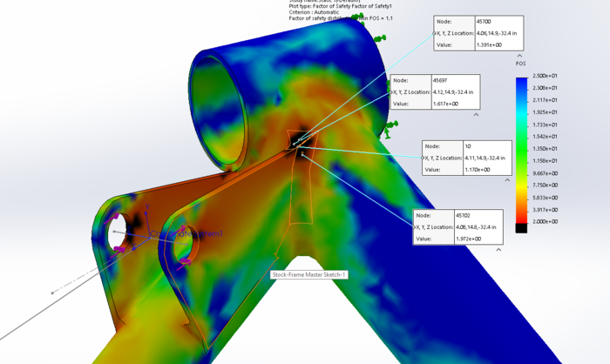Select probe value 1.617e+00

[x=445, y=104]
